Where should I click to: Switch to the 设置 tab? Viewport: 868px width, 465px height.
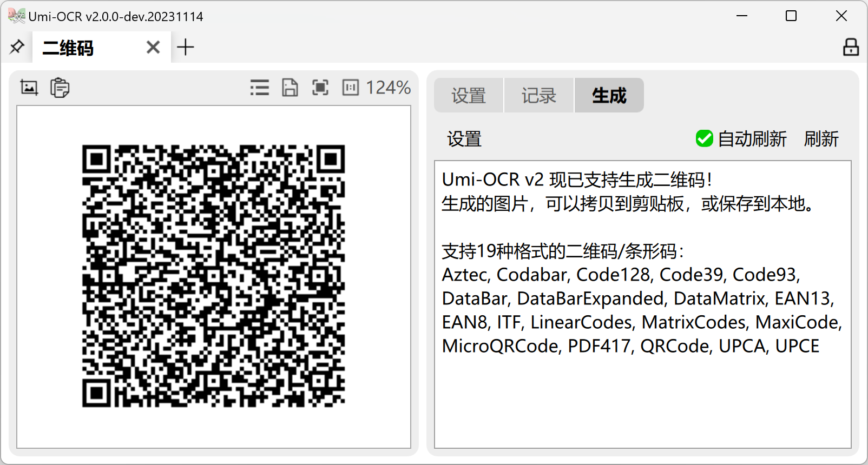[469, 95]
